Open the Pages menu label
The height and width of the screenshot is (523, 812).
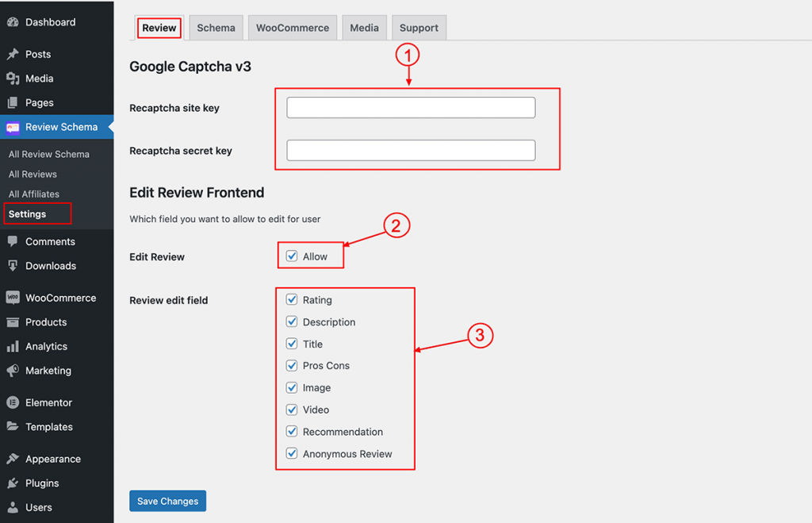point(40,102)
